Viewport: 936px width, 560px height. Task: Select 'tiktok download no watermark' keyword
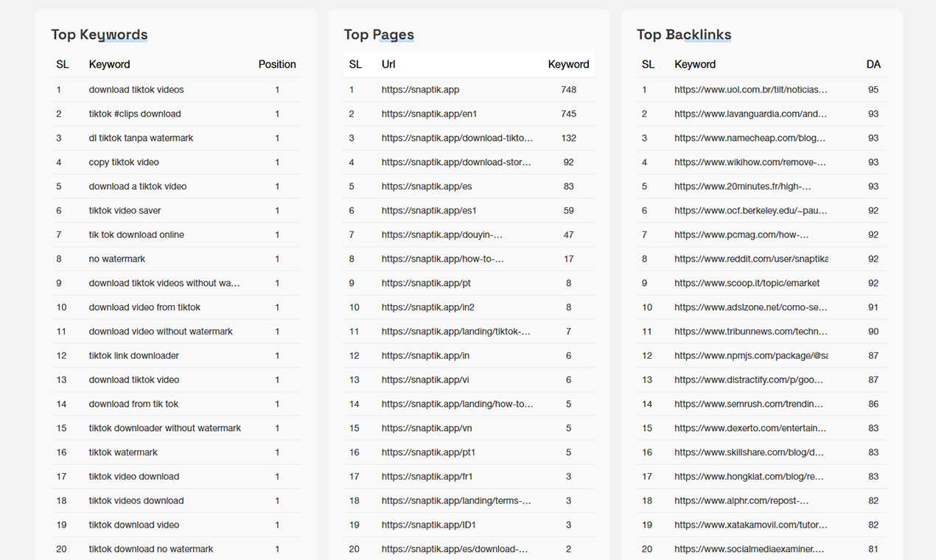pos(151,549)
